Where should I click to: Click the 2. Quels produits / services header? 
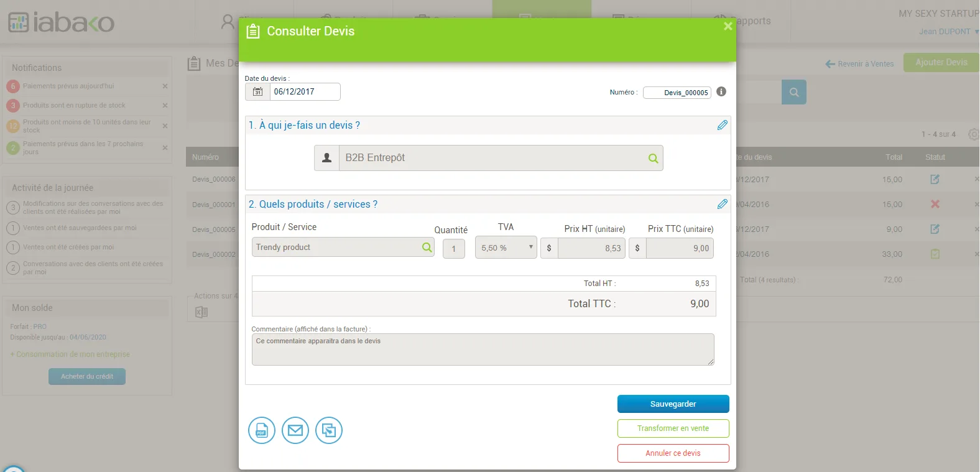(x=313, y=204)
